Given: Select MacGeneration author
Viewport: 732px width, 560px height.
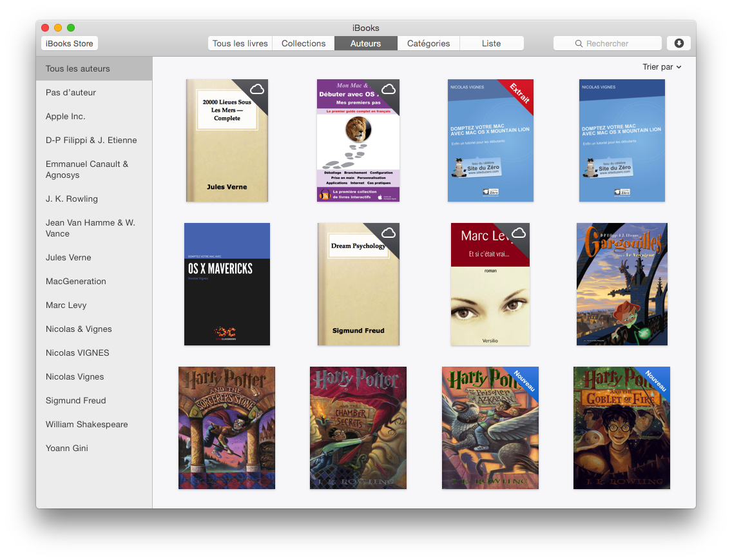Looking at the screenshot, I should 94,281.
